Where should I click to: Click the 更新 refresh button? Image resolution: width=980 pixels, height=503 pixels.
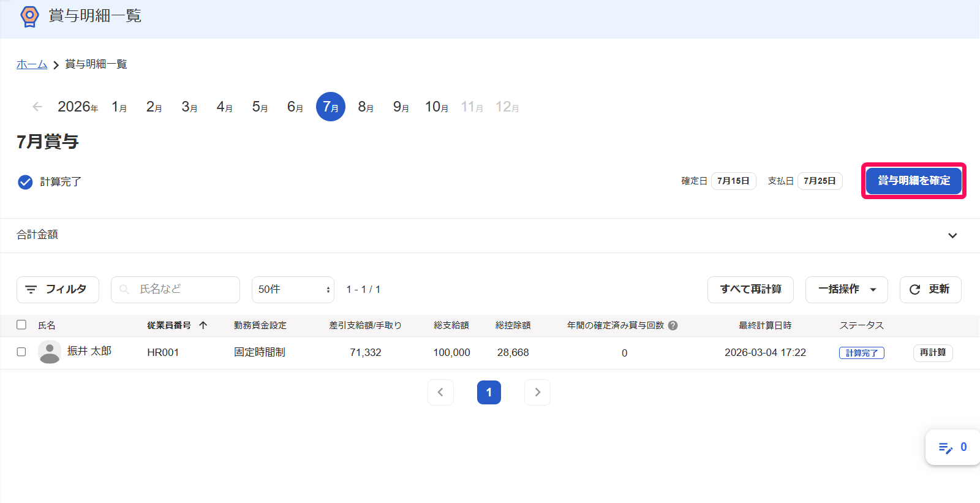click(930, 290)
